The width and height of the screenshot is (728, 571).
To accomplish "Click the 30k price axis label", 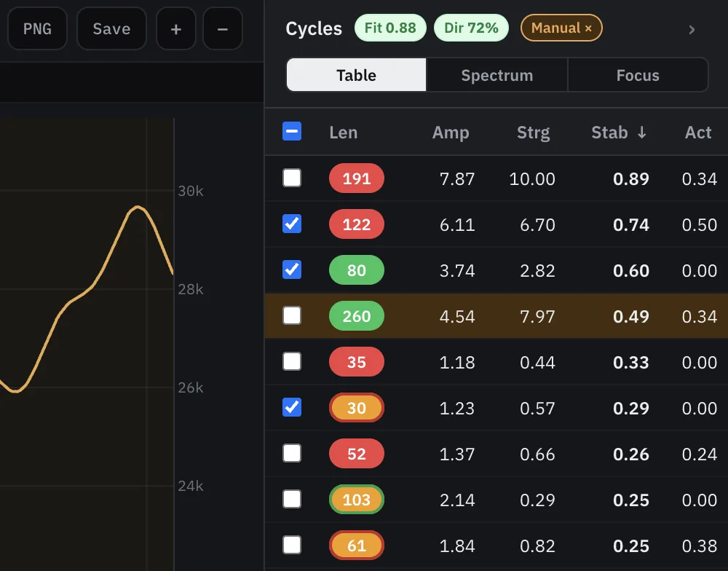I will [190, 191].
